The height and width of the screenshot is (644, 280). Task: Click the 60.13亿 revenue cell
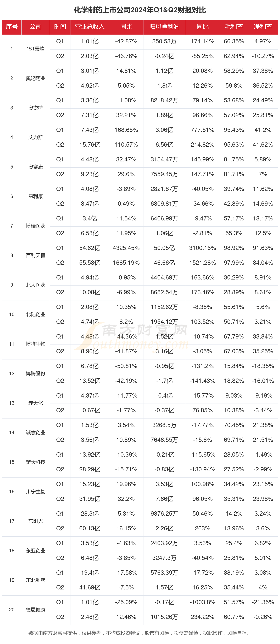(90, 528)
